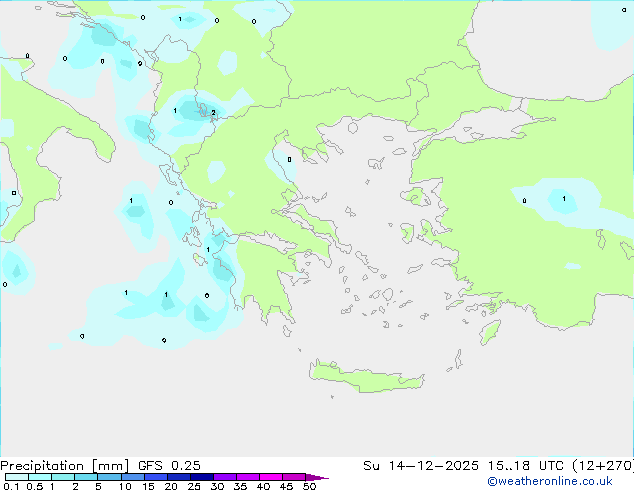Click the value 1 label over Turkey
The height and width of the screenshot is (490, 634).
click(x=564, y=199)
